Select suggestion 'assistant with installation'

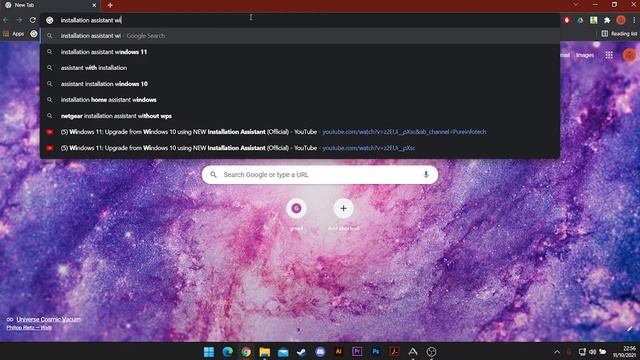pos(300,68)
